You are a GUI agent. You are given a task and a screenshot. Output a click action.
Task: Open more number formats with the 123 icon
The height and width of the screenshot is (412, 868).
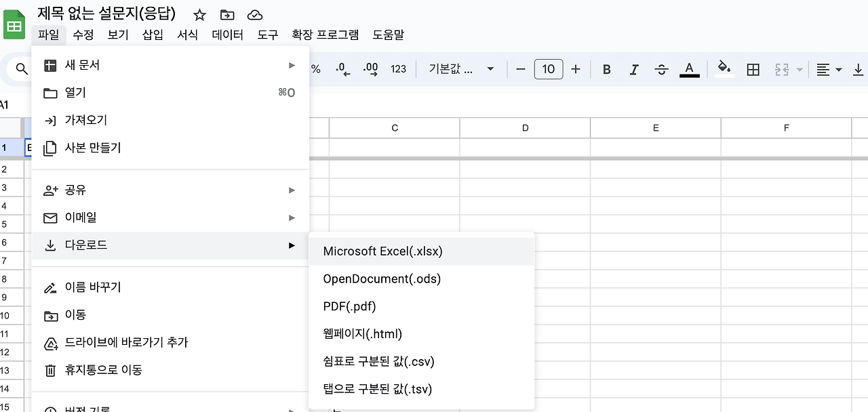399,68
